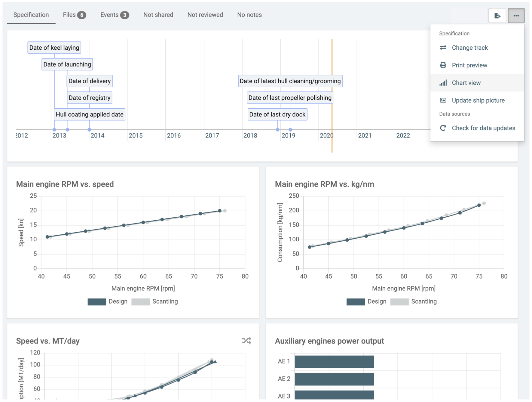Click the Change track arrows icon
The height and width of the screenshot is (402, 532).
tap(443, 48)
